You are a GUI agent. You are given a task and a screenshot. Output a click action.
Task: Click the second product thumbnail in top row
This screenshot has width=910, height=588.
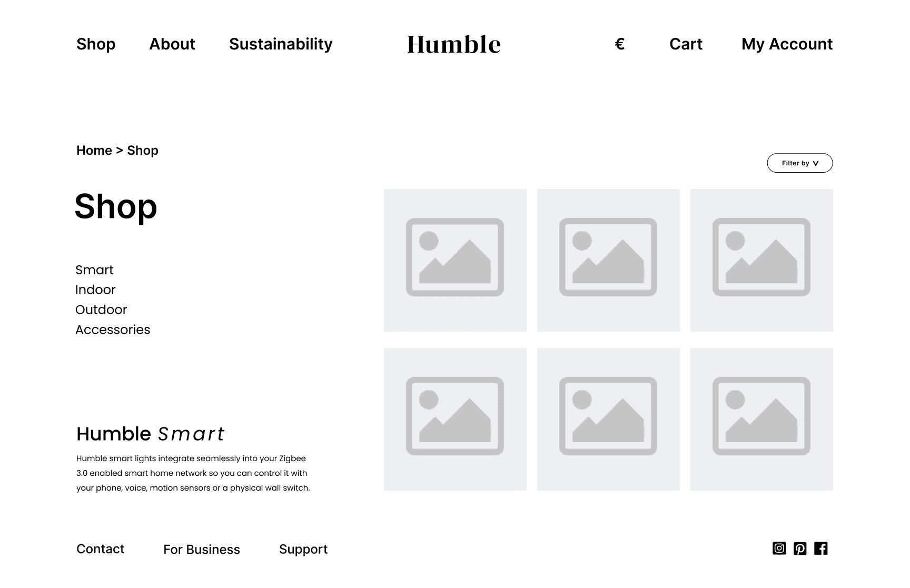coord(608,257)
